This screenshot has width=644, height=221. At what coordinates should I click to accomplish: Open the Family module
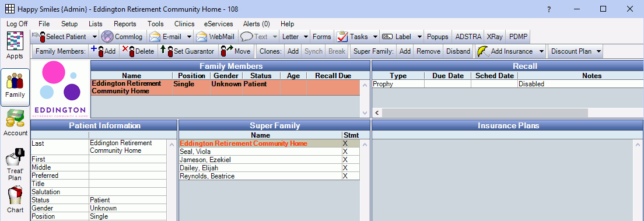(x=15, y=87)
